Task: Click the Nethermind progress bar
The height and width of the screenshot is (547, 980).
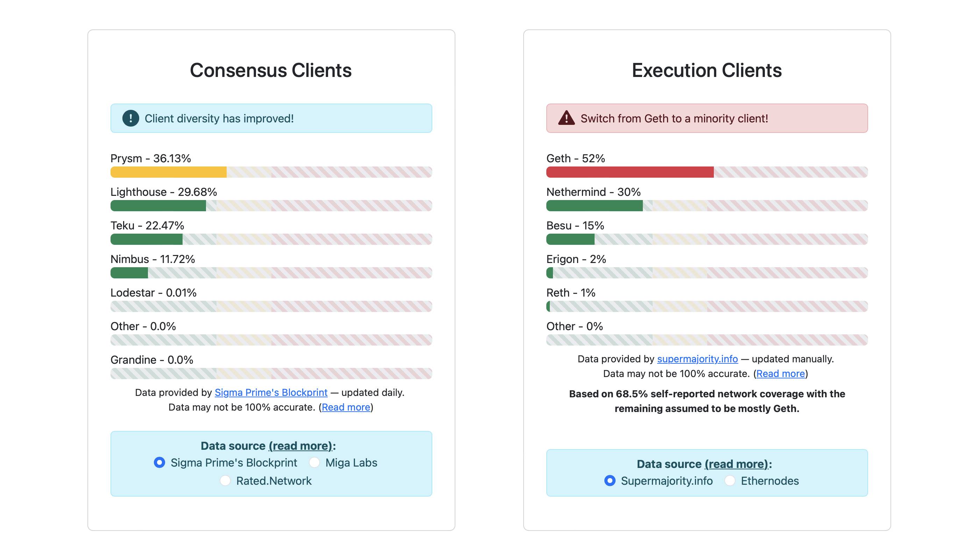Action: 594,206
